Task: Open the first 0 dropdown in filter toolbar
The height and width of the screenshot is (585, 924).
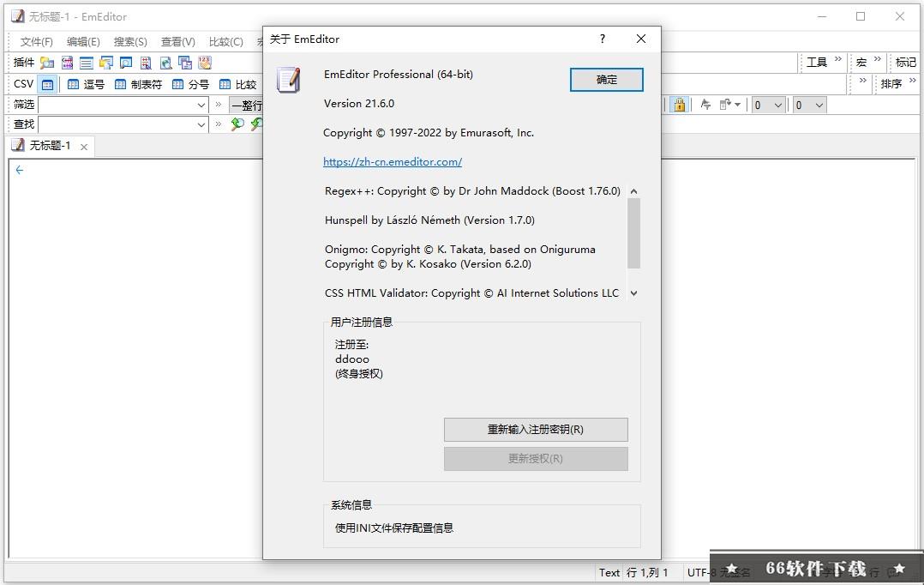Action: (768, 105)
